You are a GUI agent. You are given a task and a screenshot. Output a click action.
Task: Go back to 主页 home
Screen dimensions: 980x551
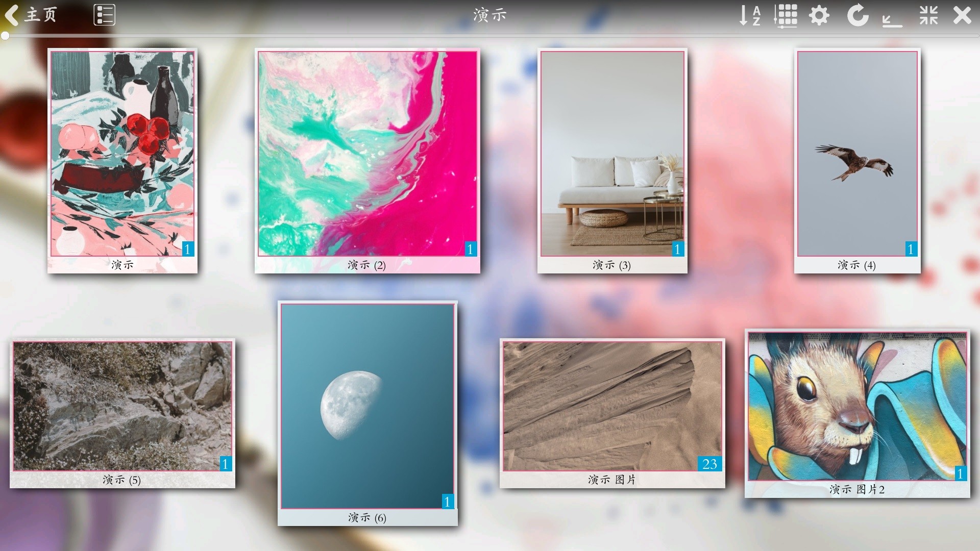31,15
